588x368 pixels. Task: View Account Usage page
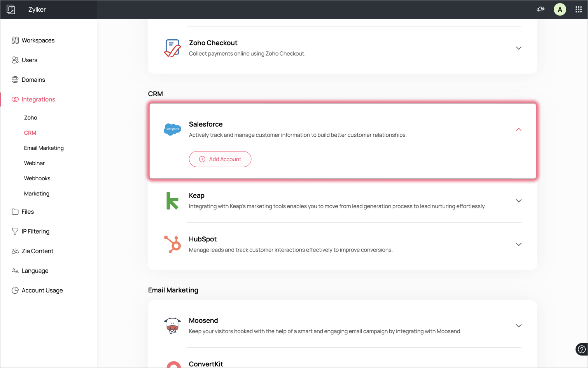click(42, 291)
